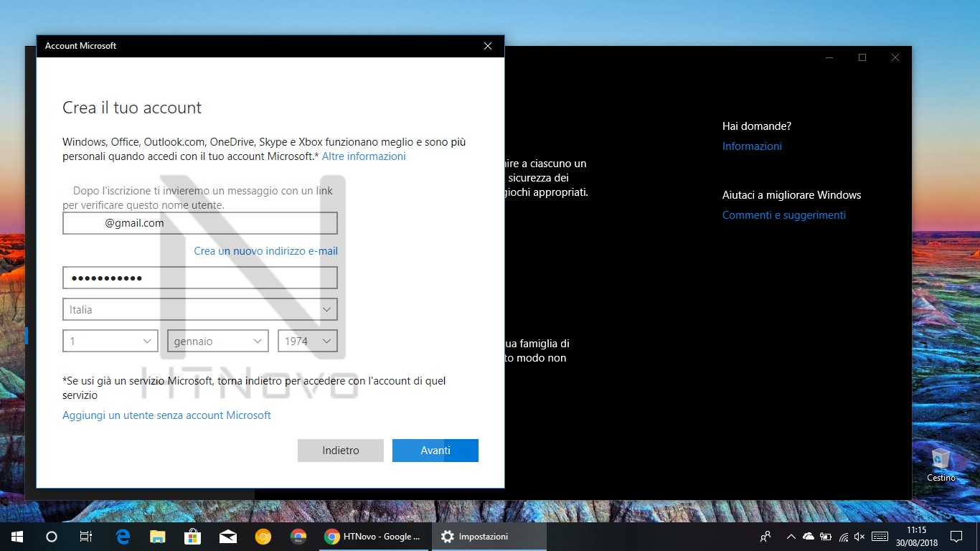
Task: Click Hai domande? text in Settings
Action: click(757, 126)
